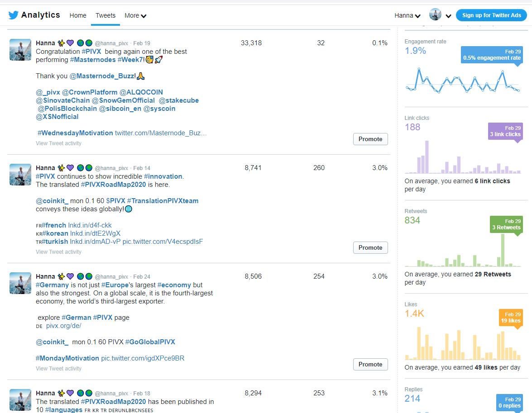
Task: Open twitter.com/Masternode_Buz… link
Action: [161, 133]
